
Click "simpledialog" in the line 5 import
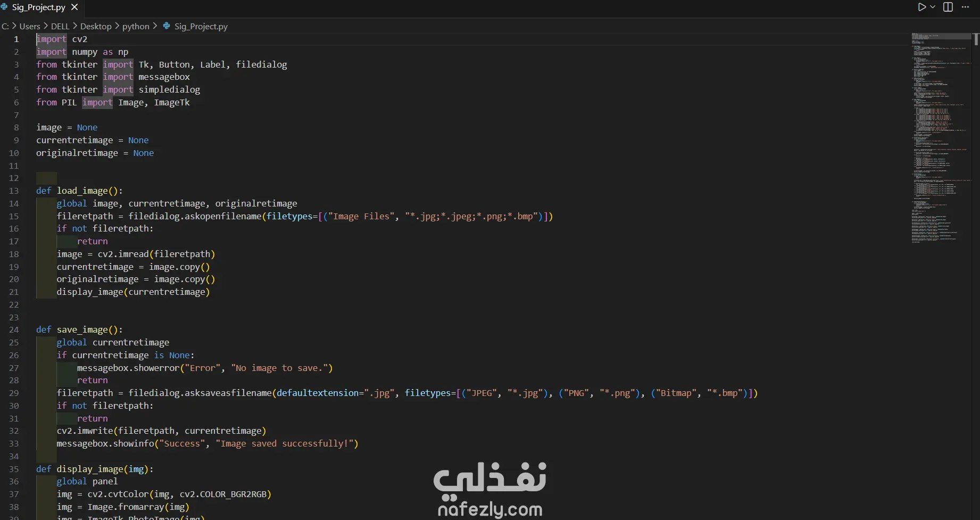coord(170,89)
